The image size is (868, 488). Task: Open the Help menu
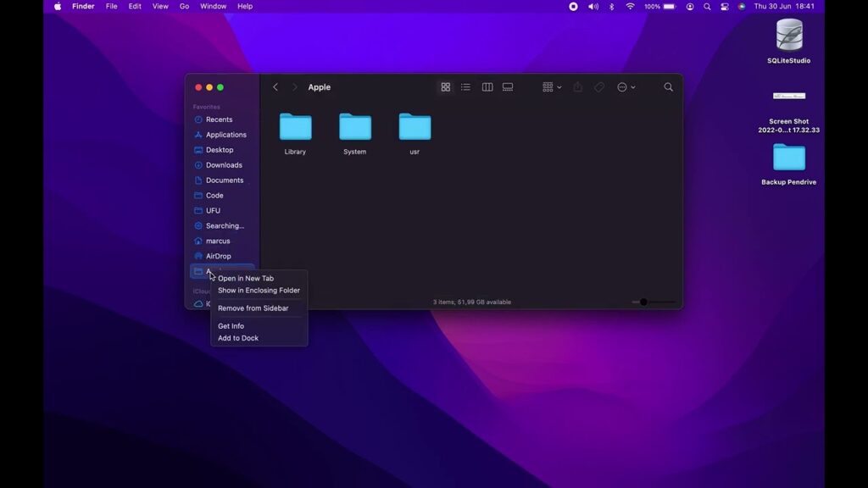click(245, 7)
